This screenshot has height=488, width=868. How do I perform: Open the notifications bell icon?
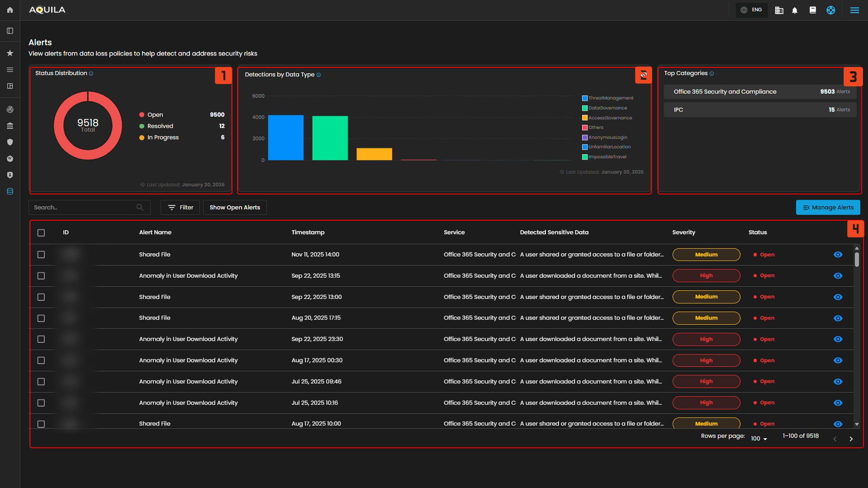795,10
